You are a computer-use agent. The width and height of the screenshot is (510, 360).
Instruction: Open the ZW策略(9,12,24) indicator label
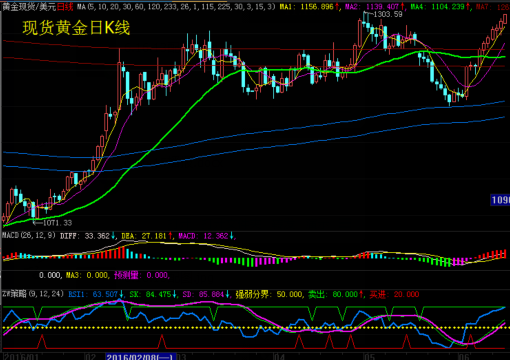33,294
